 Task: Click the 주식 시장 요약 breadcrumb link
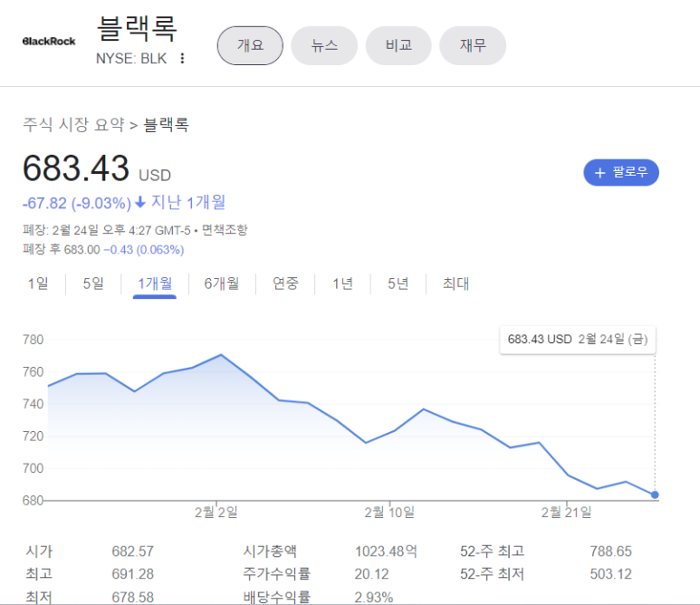[73, 125]
